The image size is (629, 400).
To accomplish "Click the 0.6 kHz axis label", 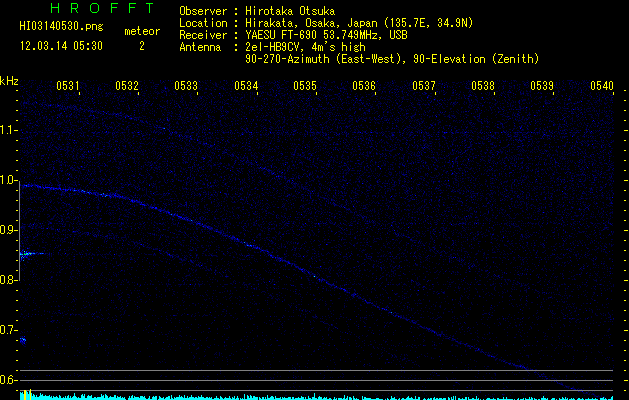I will (x=9, y=380).
